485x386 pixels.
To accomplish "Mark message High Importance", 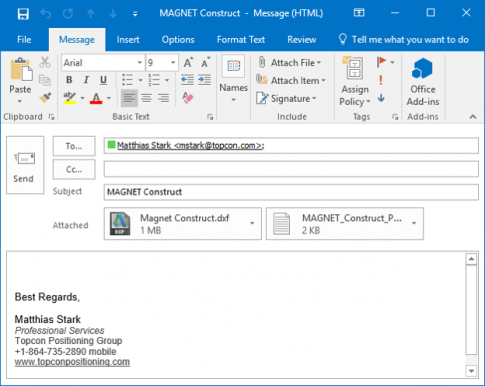I will [381, 80].
